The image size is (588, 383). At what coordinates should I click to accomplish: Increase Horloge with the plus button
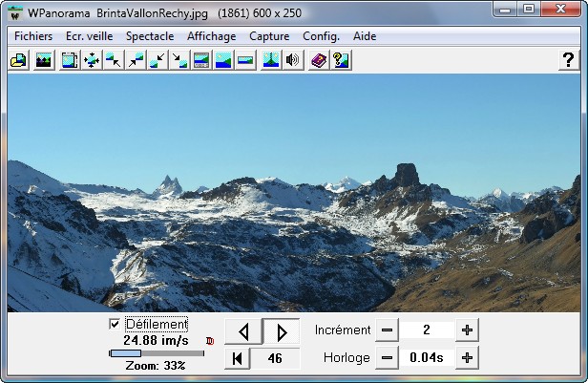467,358
